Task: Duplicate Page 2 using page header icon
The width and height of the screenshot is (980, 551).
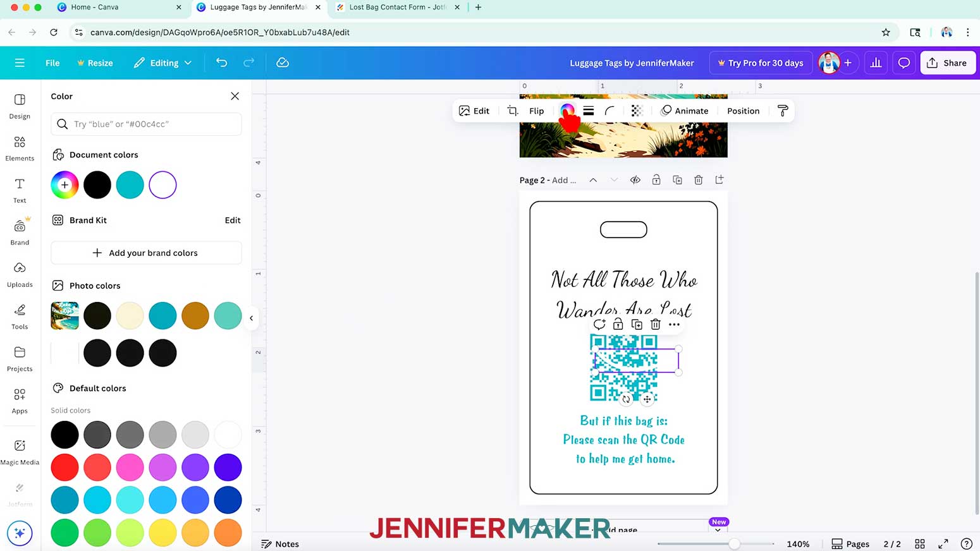Action: (x=677, y=180)
